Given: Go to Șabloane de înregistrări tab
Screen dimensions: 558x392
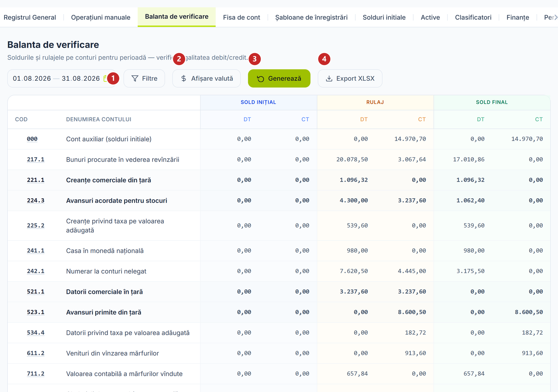Looking at the screenshot, I should 311,17.
